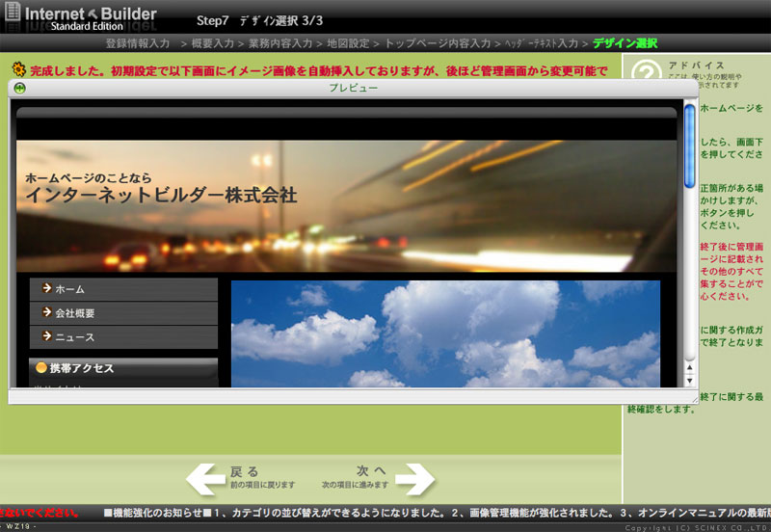Click the Internet Builder logo icon
Image resolution: width=771 pixels, height=532 pixels.
[12, 15]
